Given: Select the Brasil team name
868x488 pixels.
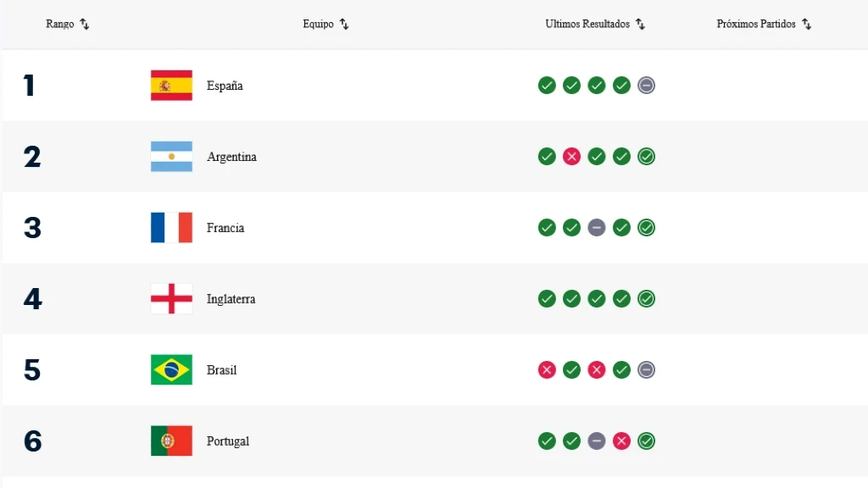Looking at the screenshot, I should (221, 370).
